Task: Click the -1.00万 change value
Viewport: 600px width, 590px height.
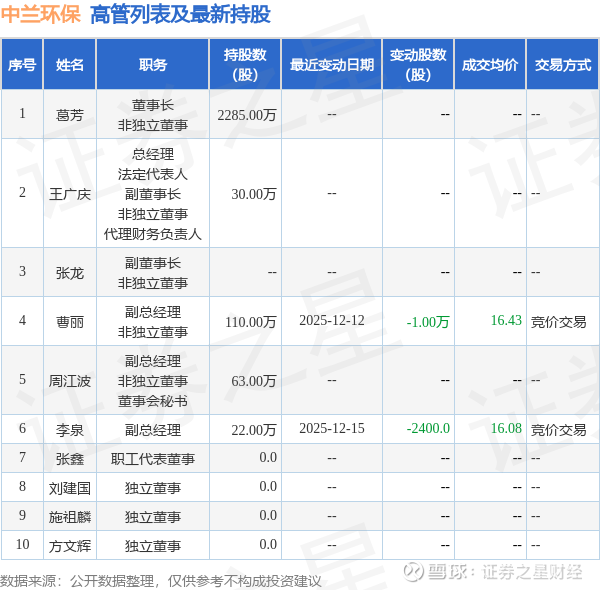Action: (x=428, y=322)
